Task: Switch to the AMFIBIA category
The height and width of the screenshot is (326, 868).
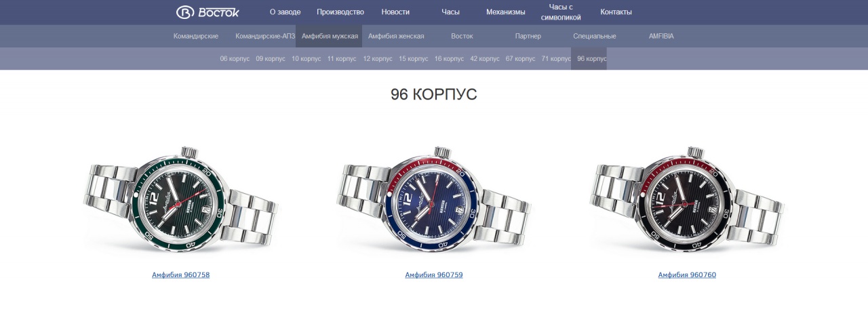Action: [x=661, y=36]
